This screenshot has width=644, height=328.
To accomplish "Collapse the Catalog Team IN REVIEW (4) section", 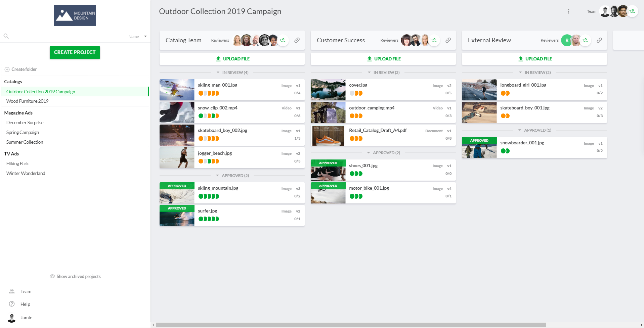I will 232,73.
